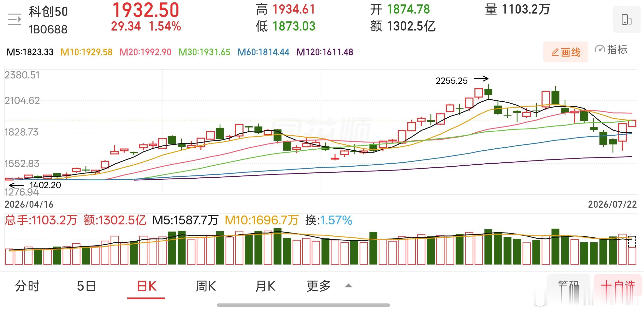Click the 1.54% change percentage
This screenshot has height=313, width=644.
165,26
